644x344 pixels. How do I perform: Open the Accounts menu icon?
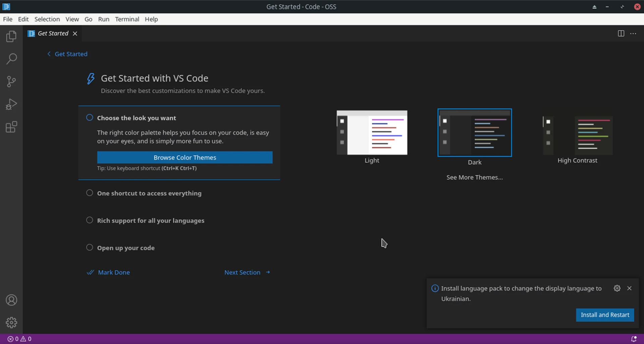click(11, 300)
